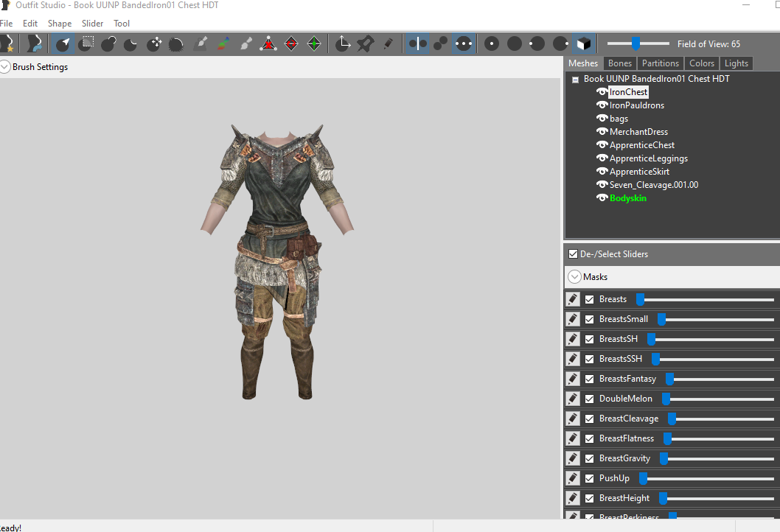The height and width of the screenshot is (532, 780).
Task: Select the Flip Edge tool
Action: point(291,43)
